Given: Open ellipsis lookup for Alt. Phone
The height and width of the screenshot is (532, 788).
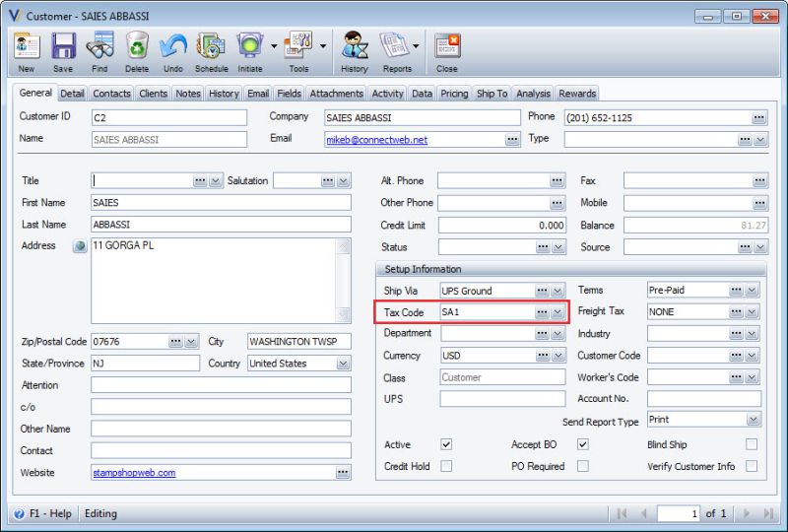Looking at the screenshot, I should (557, 181).
